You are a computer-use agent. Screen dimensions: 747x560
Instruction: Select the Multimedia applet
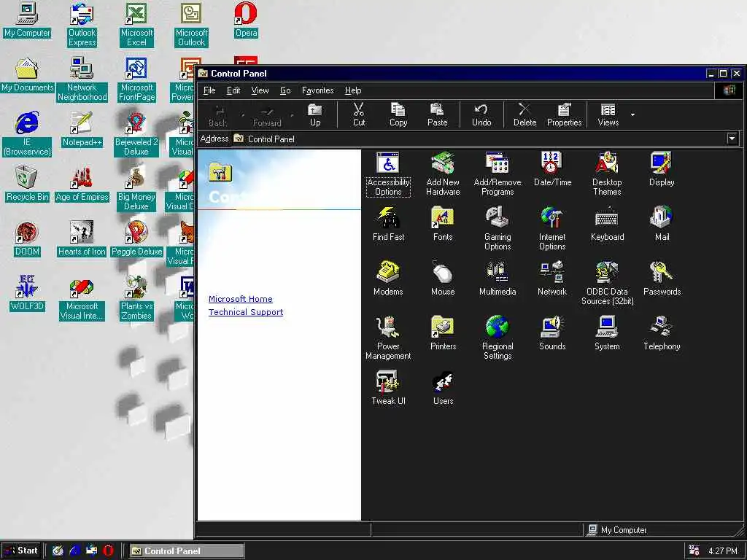pyautogui.click(x=498, y=279)
